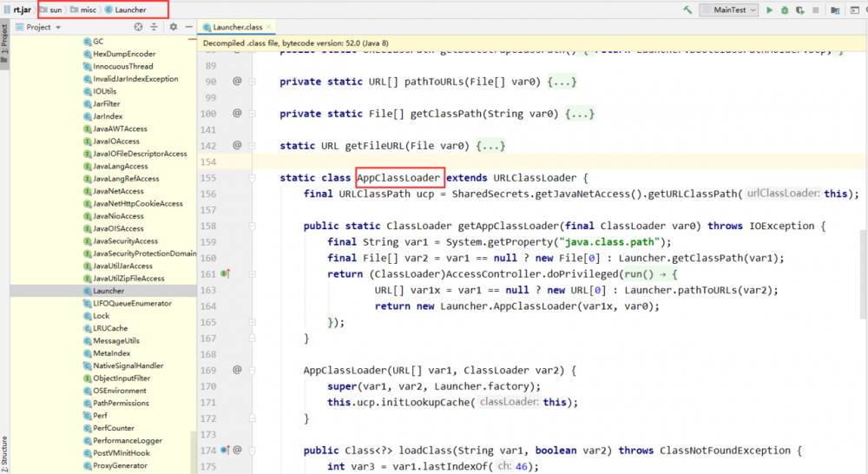868x474 pixels.
Task: Click the misc folder in the breadcrumb
Action: (86, 10)
